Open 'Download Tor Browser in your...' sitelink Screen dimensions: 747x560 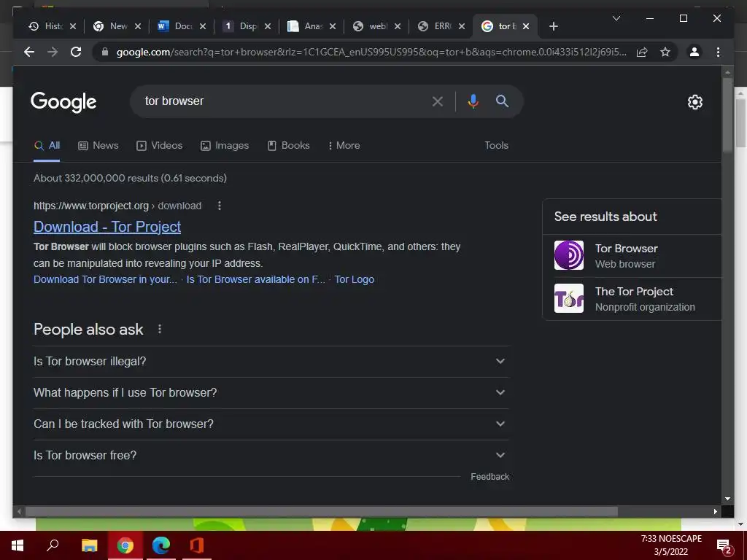pos(105,279)
